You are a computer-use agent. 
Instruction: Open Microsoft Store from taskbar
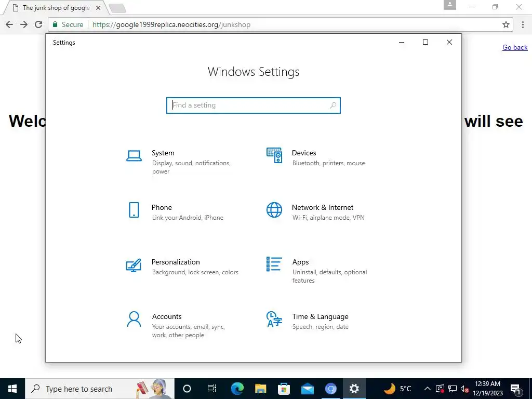(284, 389)
